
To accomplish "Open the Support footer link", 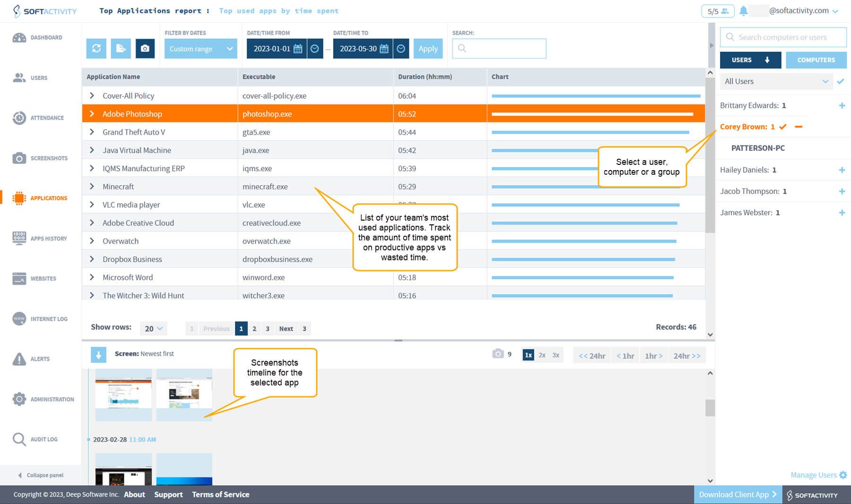I will coord(168,495).
